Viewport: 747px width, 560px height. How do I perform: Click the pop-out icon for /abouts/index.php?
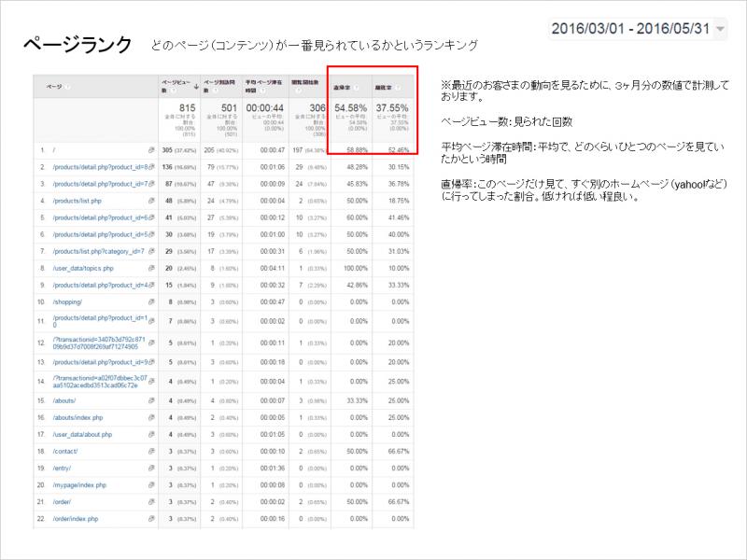click(151, 417)
